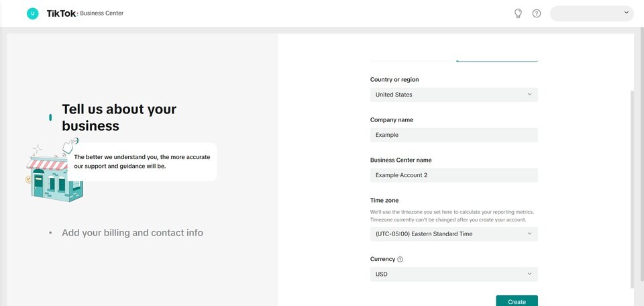
Task: Click the TikTok logo
Action: [x=61, y=13]
